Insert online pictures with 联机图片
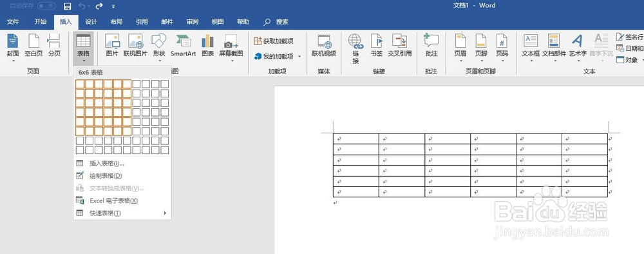The width and height of the screenshot is (644, 254). coord(135,45)
